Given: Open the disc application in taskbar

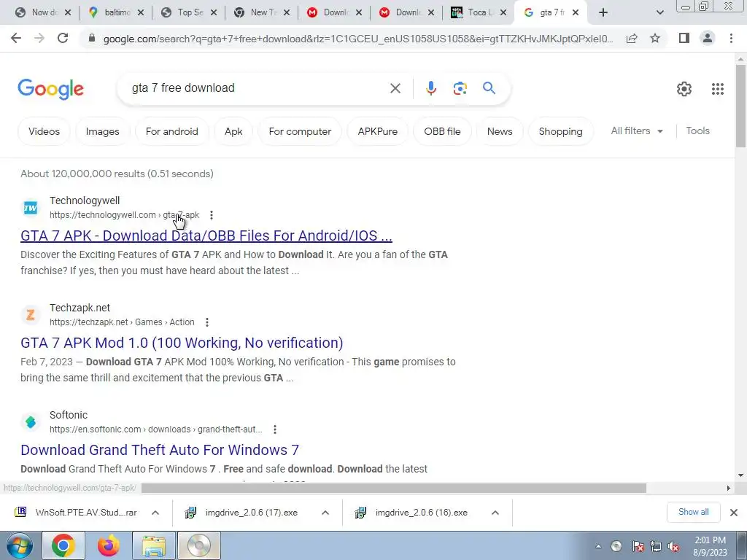Looking at the screenshot, I should 199,545.
